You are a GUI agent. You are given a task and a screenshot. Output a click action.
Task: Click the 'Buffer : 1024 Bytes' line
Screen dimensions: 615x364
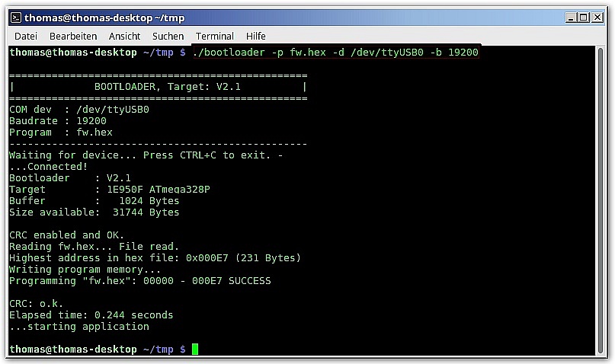(x=94, y=200)
